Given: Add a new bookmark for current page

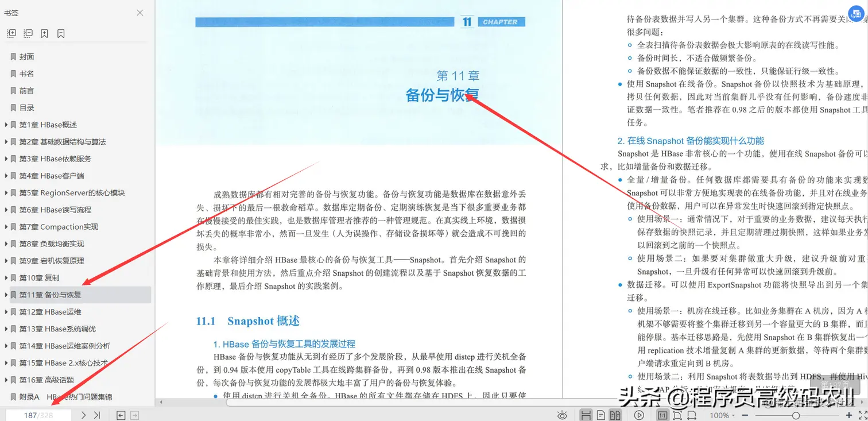Looking at the screenshot, I should 44,33.
